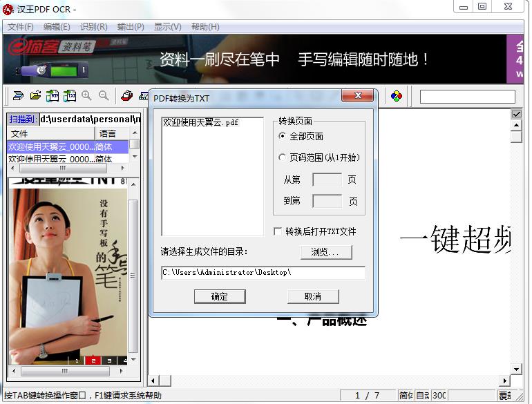Click the open file folder icon
Viewport: 532px width, 404px height.
pos(35,96)
